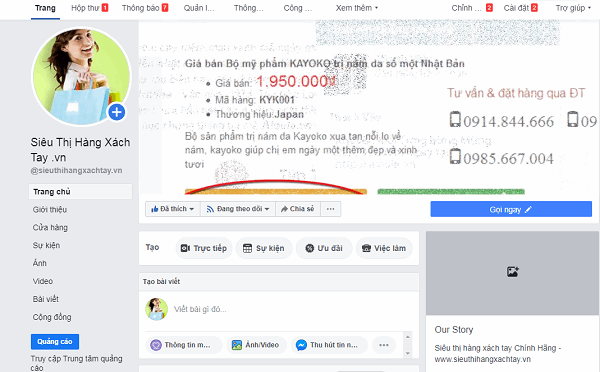
Task: Click www.sieuthihangxachtay.vn in Our Story
Action: coord(483,359)
